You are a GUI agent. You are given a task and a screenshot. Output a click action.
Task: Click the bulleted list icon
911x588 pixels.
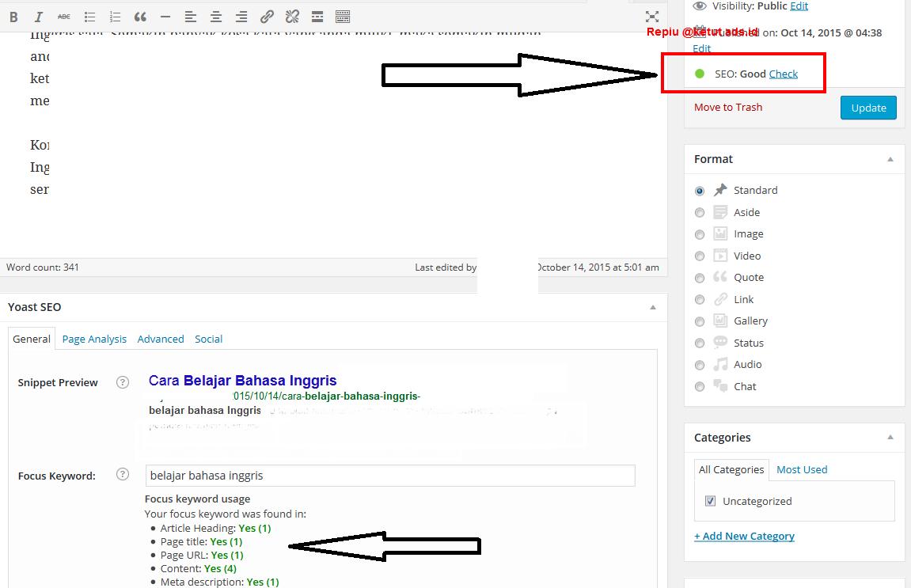click(89, 17)
